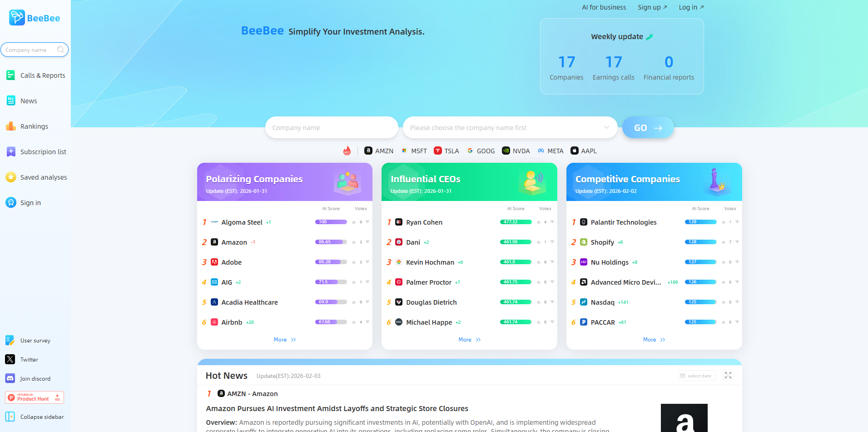Click Airbnb logo icon
The height and width of the screenshot is (432, 868).
214,322
